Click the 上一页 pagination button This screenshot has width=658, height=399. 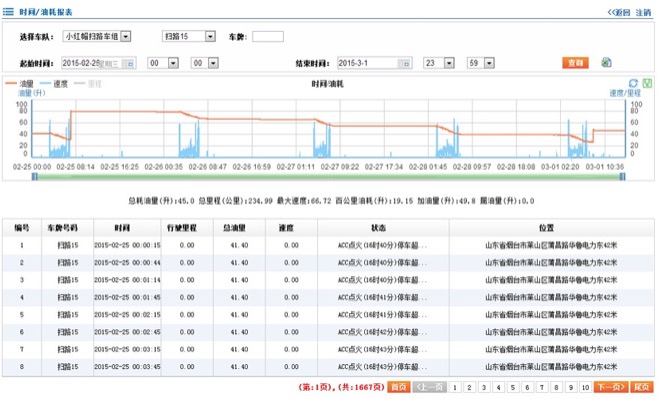[x=429, y=387]
